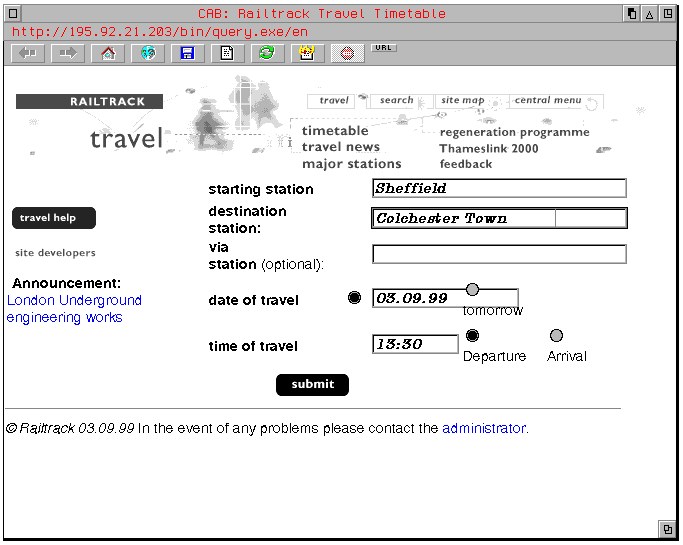
Task: Click the browser address line showing query.exe/en
Action: (x=159, y=32)
